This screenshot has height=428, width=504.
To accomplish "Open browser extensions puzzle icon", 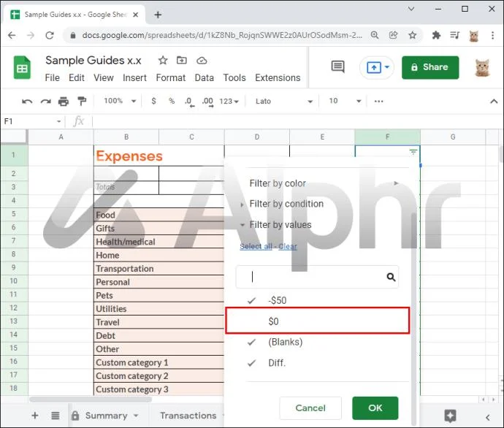I will (x=436, y=35).
